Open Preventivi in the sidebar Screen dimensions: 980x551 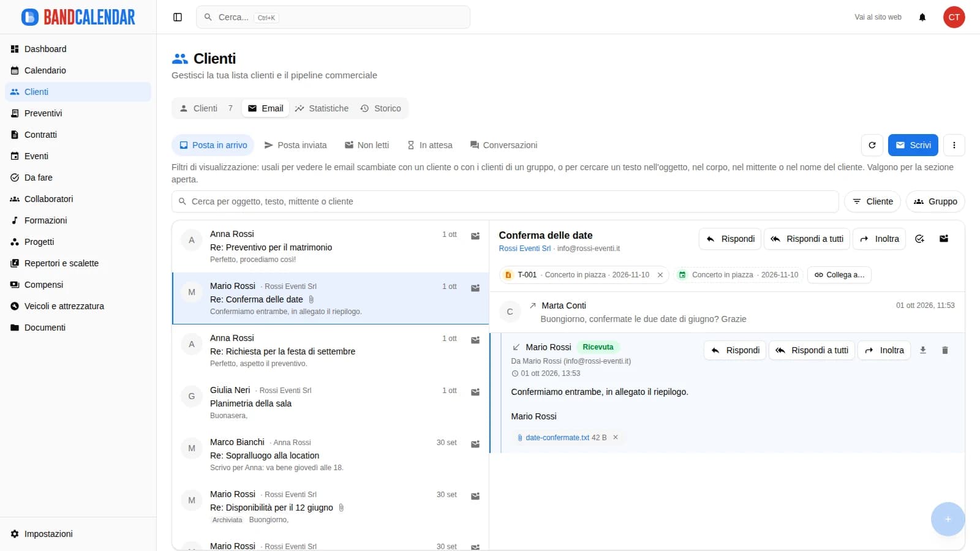coord(78,113)
